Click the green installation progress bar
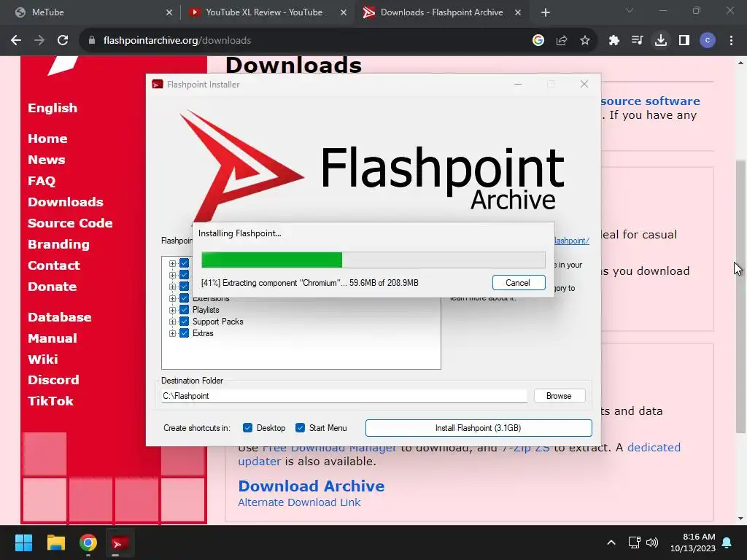The width and height of the screenshot is (747, 560). [x=373, y=260]
